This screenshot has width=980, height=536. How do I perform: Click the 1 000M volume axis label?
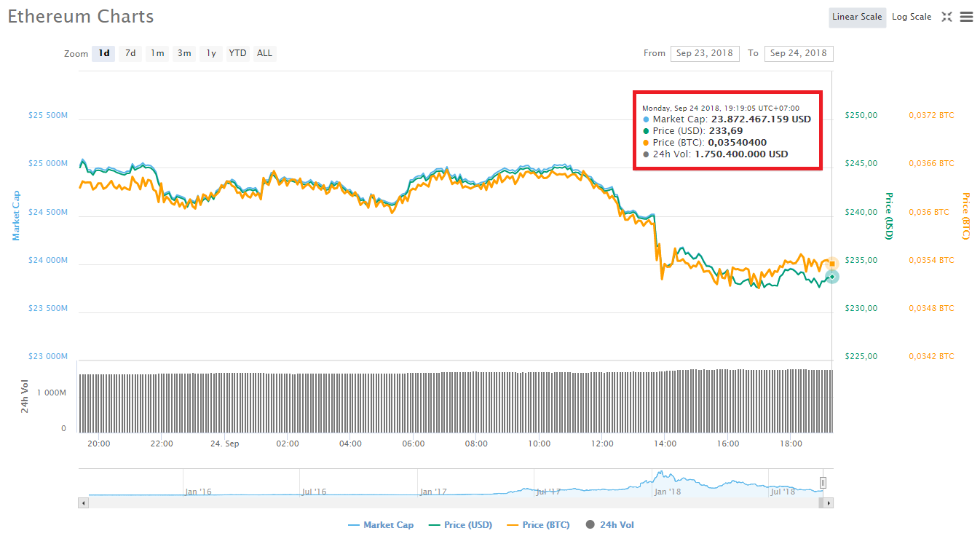point(51,393)
